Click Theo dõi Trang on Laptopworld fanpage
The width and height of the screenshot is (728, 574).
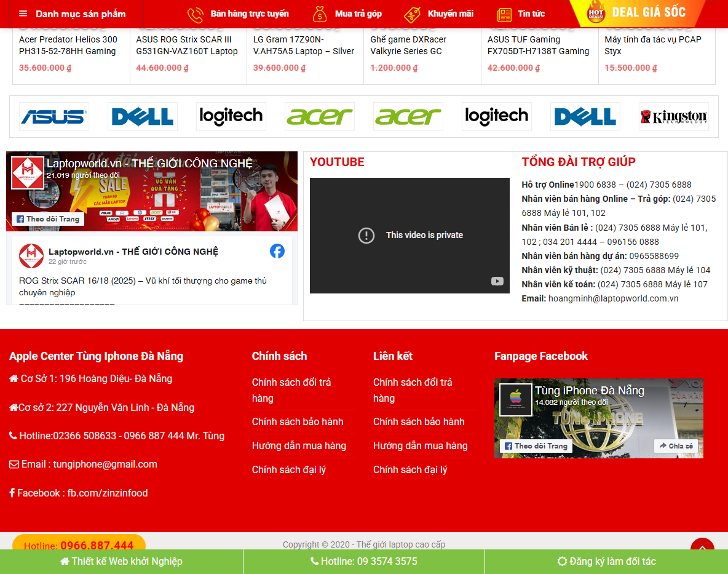[47, 218]
